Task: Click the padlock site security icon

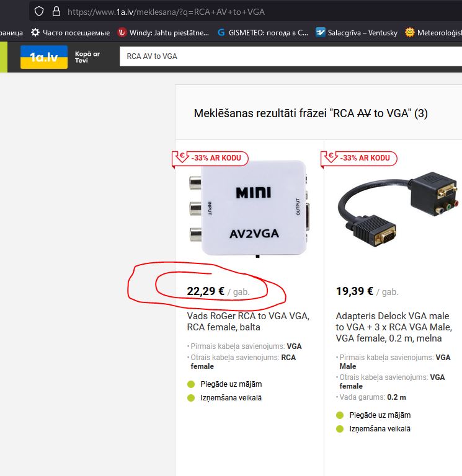Action: pos(56,12)
